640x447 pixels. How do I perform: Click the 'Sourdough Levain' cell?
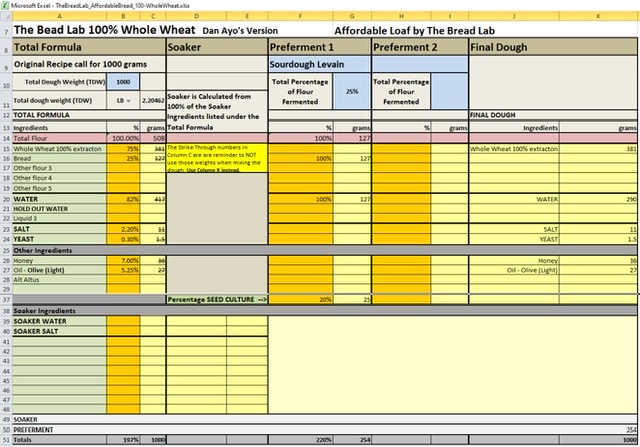(320, 64)
